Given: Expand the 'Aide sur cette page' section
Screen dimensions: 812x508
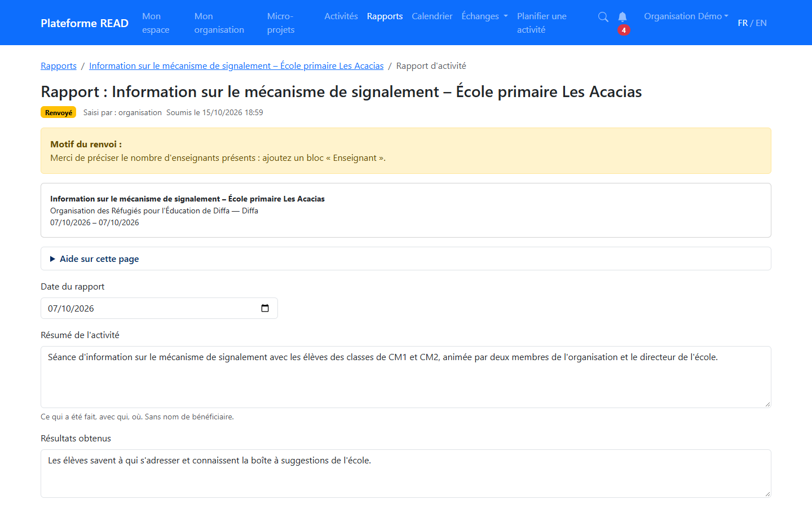Looking at the screenshot, I should point(406,259).
